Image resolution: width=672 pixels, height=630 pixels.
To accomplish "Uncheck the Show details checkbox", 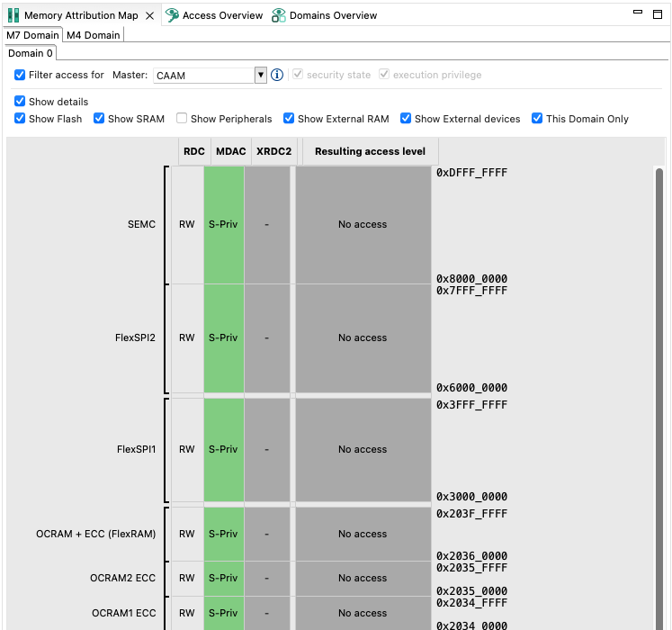I will pyautogui.click(x=20, y=102).
